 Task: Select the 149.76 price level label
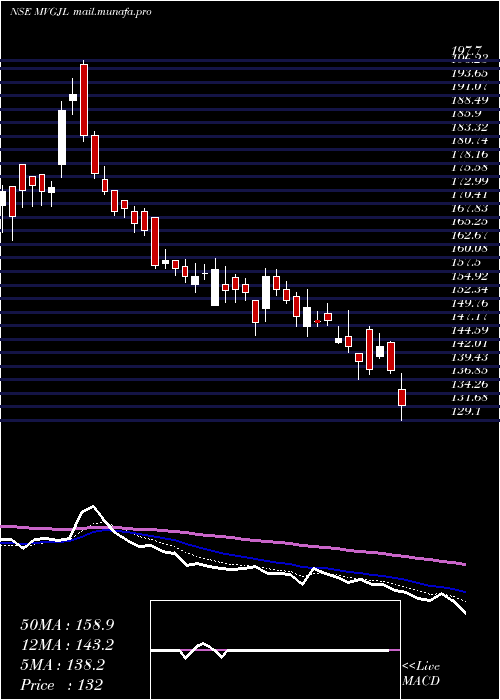pyautogui.click(x=469, y=304)
